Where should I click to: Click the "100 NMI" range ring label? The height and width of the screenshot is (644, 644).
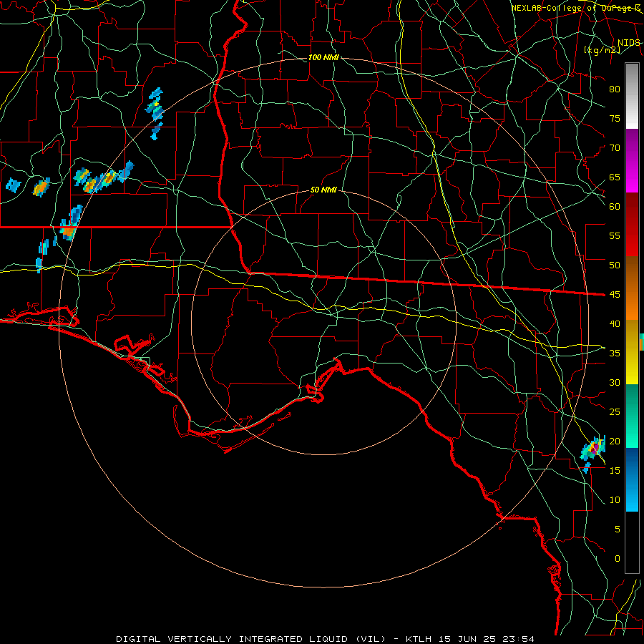click(x=323, y=57)
